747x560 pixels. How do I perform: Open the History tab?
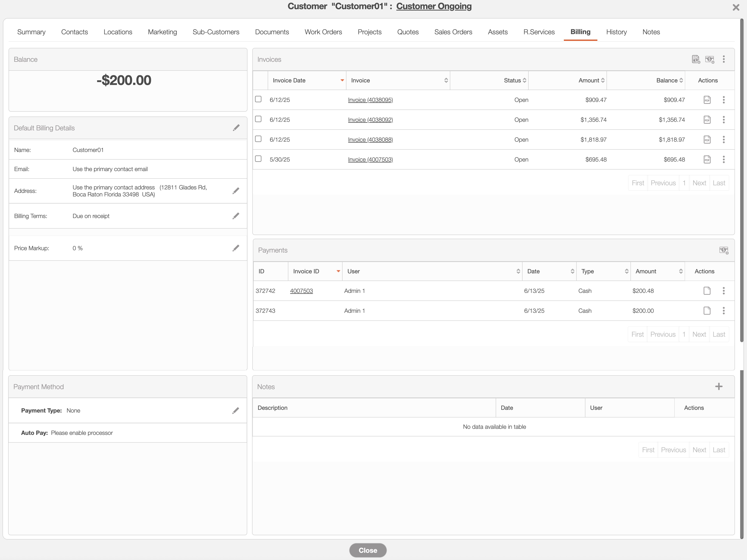pyautogui.click(x=616, y=32)
